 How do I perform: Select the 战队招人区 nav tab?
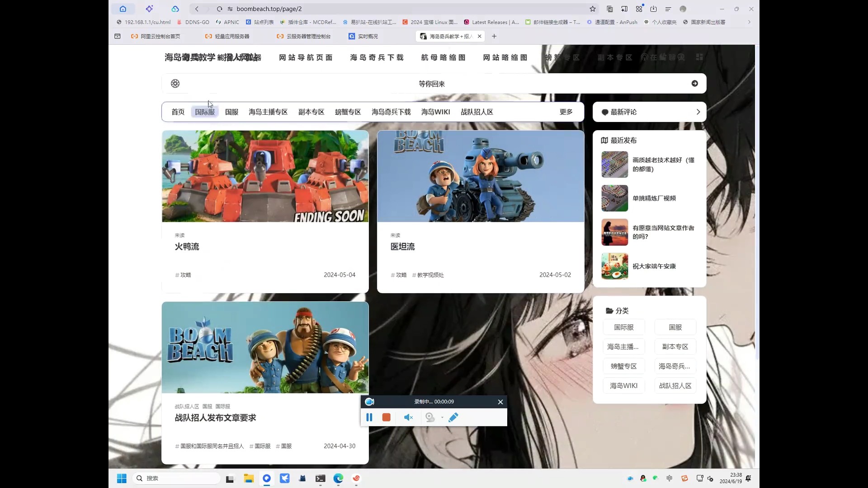(x=477, y=112)
